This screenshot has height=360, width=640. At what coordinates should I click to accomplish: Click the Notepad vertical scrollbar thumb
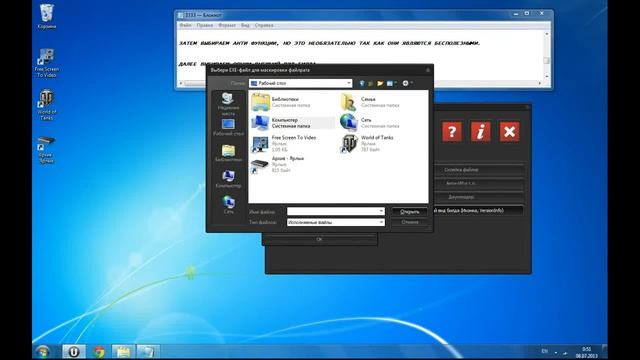click(547, 60)
